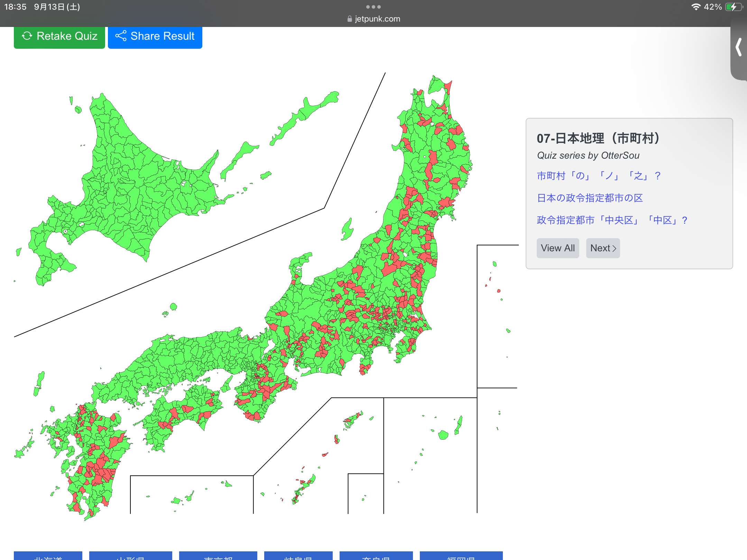Select the 福岡県 column header
The height and width of the screenshot is (560, 747).
pyautogui.click(x=461, y=556)
